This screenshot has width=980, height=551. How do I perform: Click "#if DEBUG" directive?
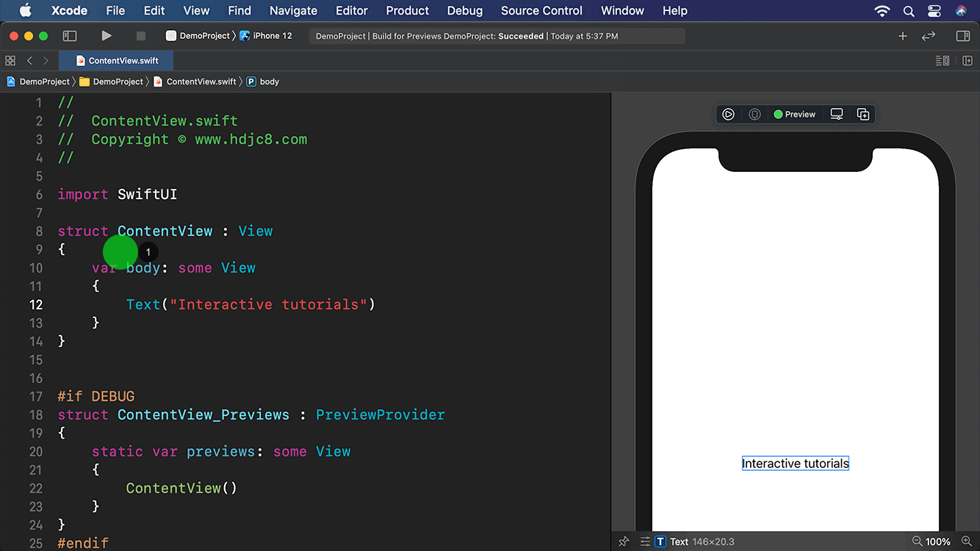pyautogui.click(x=96, y=396)
